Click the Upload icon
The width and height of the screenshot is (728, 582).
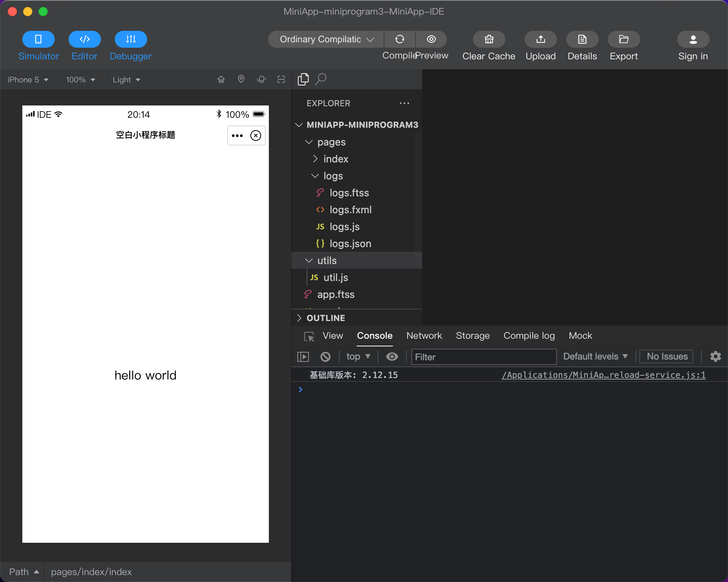[541, 39]
